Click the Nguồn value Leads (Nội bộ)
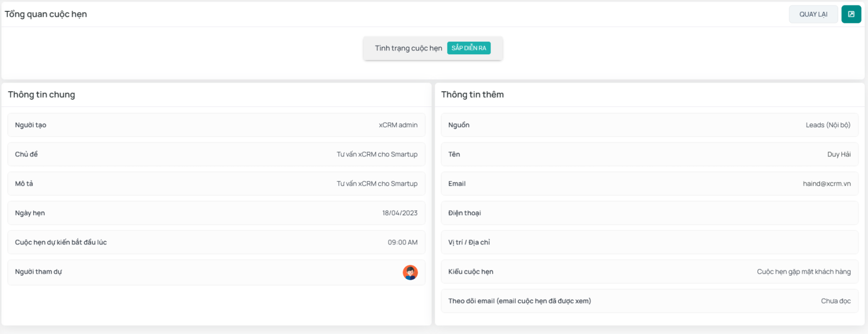Image resolution: width=868 pixels, height=334 pixels. click(x=827, y=125)
